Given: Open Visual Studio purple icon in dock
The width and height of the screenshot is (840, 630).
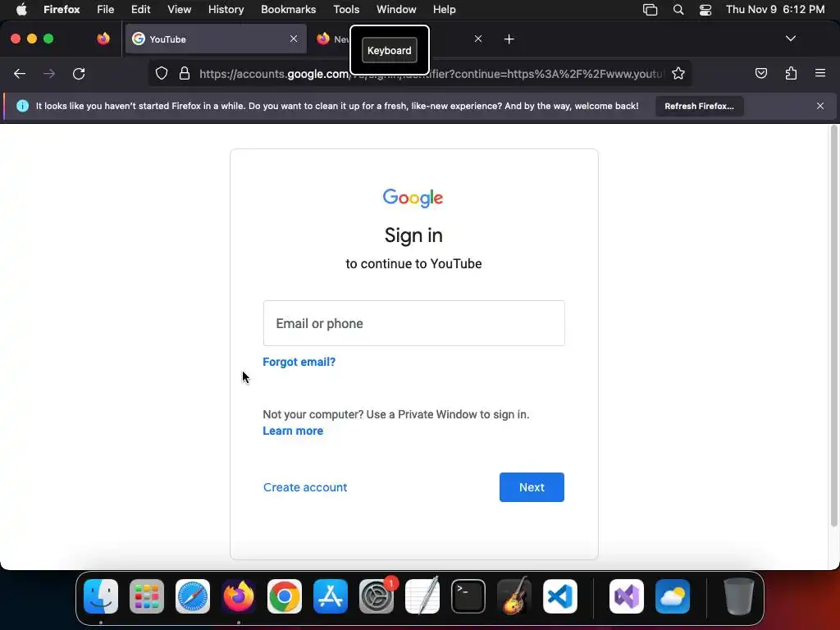Looking at the screenshot, I should pos(627,596).
